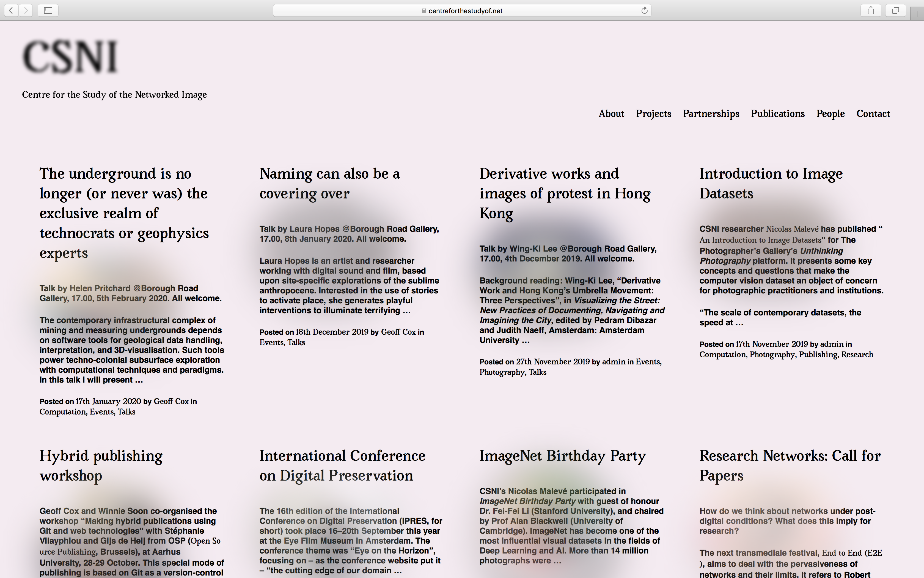The width and height of the screenshot is (924, 578).
Task: Open 'Naming can also be a covering over' post
Action: pos(330,184)
